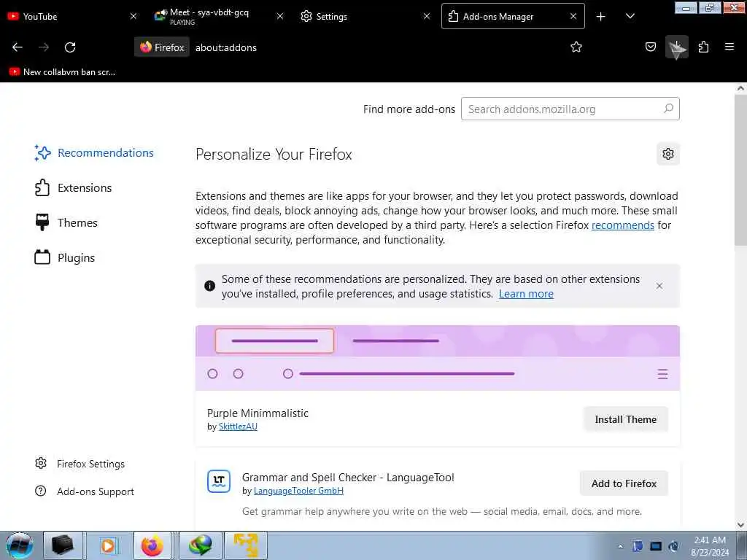This screenshot has width=747, height=560.
Task: Click the Purple Minimmalistic theme preview
Action: pos(438,358)
